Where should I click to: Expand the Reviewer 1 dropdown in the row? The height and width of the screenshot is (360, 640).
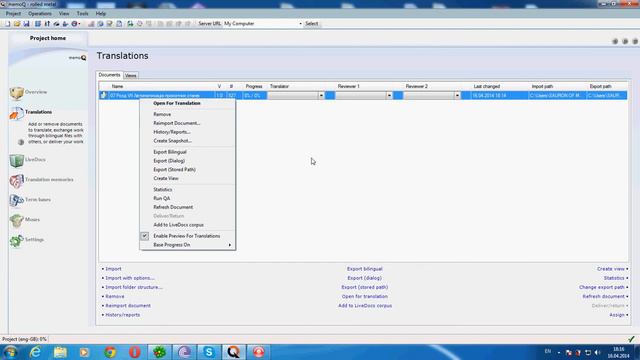click(389, 96)
